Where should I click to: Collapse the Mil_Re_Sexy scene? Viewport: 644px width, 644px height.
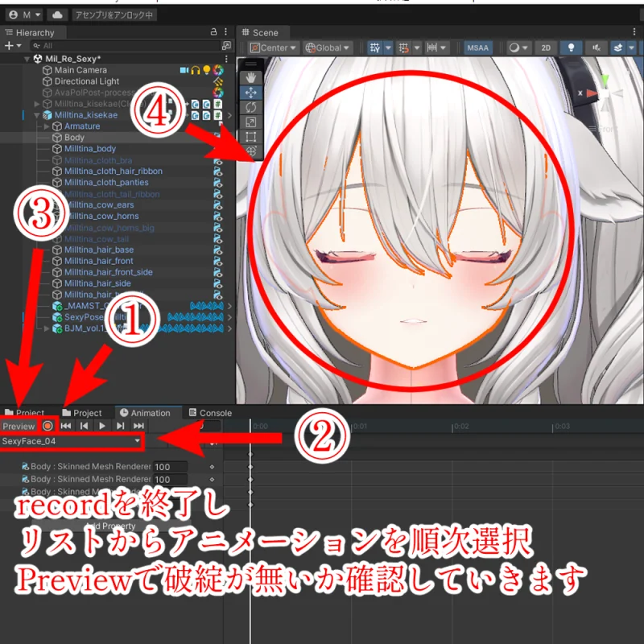click(x=27, y=59)
